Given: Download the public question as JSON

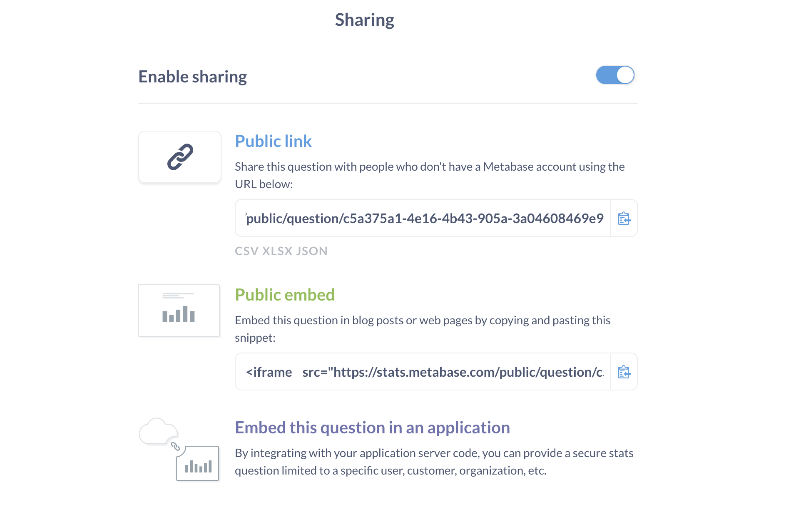Looking at the screenshot, I should [x=312, y=251].
